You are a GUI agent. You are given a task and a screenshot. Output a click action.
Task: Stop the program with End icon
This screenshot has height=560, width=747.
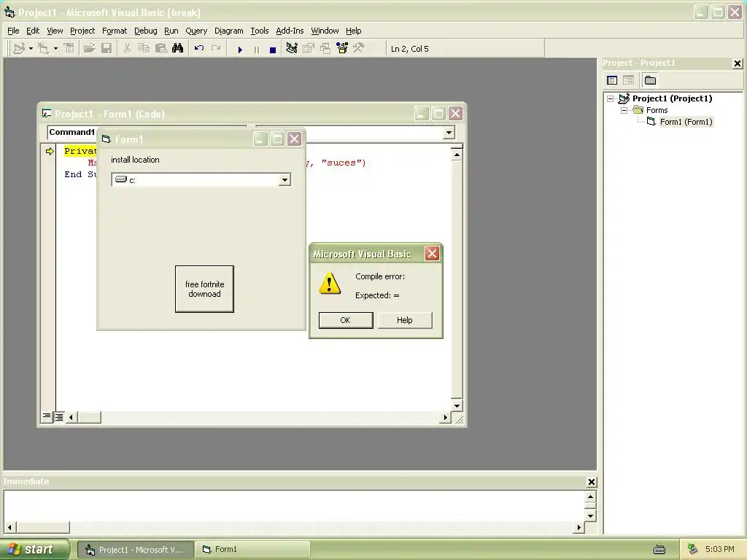coord(273,49)
